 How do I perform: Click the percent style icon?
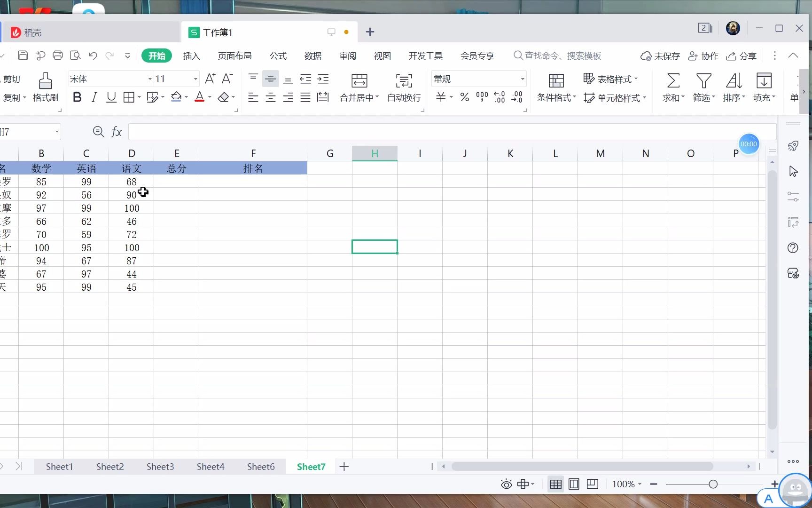465,97
